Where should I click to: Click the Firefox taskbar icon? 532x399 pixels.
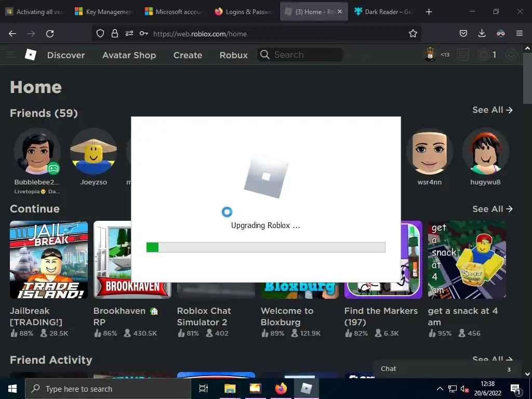pos(281,389)
